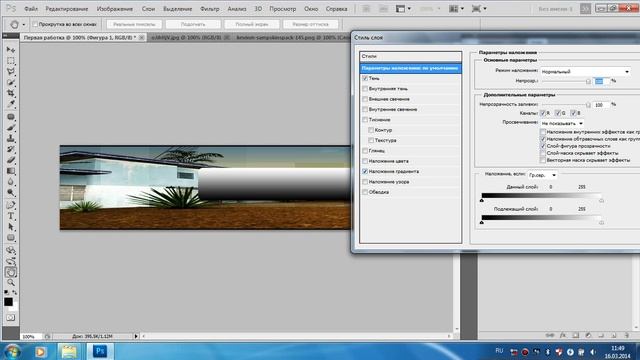This screenshot has height=360, width=640.
Task: Select the 3D Object Rotate tool
Action: (x=11, y=251)
